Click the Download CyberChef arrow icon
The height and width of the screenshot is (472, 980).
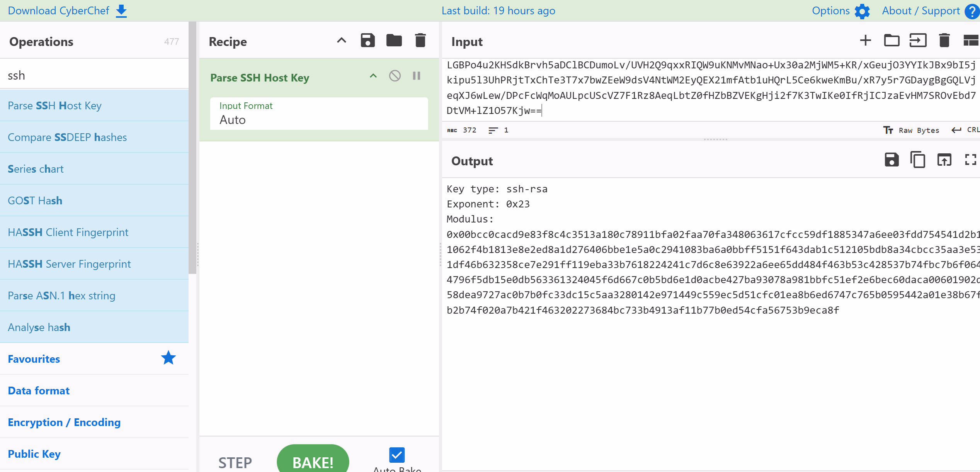point(121,11)
